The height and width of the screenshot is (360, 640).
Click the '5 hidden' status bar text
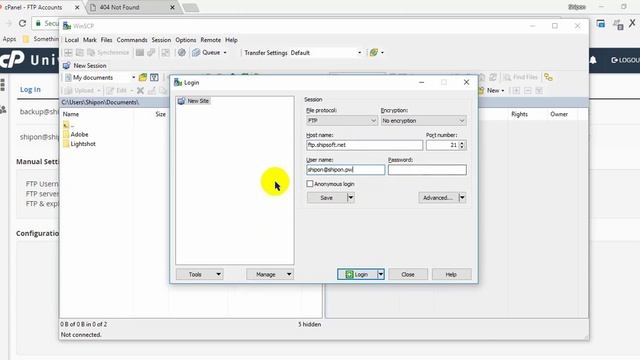(x=309, y=324)
